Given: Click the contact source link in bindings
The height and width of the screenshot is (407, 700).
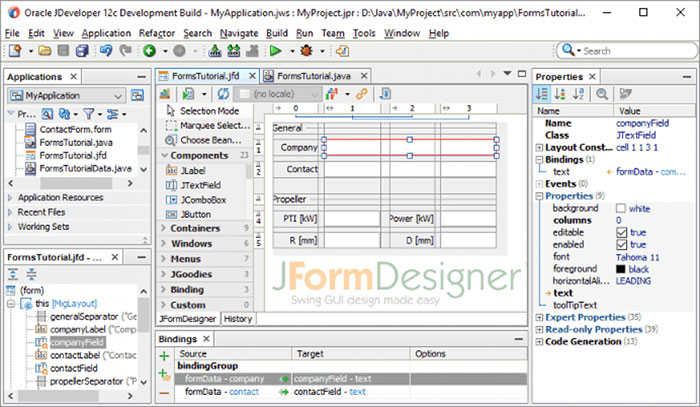Looking at the screenshot, I should click(x=244, y=392).
